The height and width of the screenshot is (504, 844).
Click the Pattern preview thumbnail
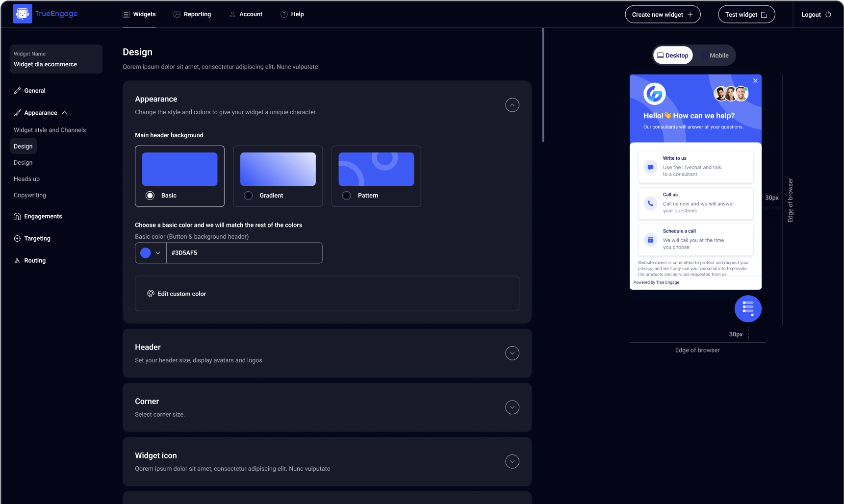pos(376,169)
